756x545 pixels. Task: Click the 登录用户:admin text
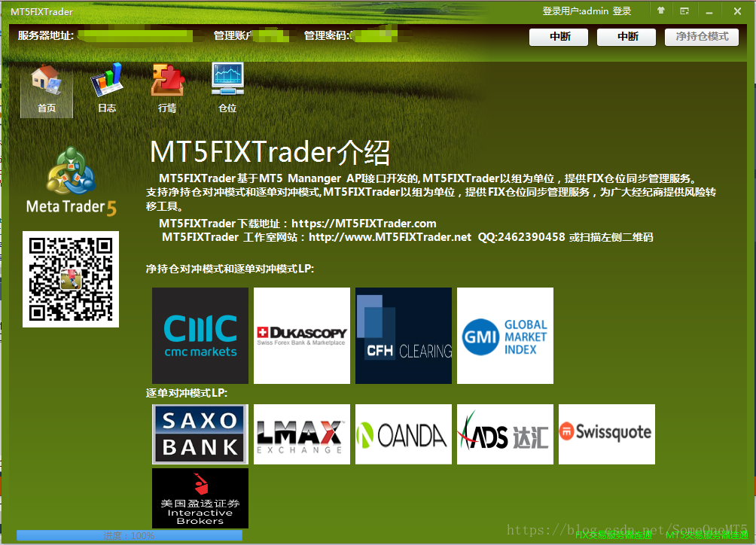(x=575, y=11)
